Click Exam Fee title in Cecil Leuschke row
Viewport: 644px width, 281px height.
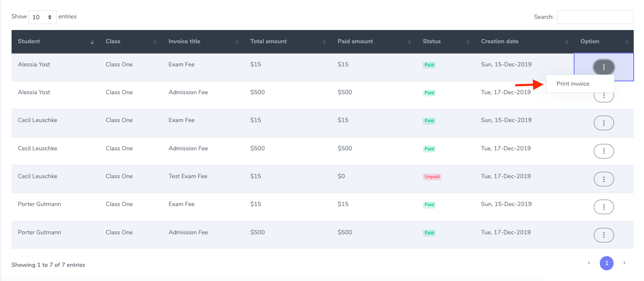point(181,120)
